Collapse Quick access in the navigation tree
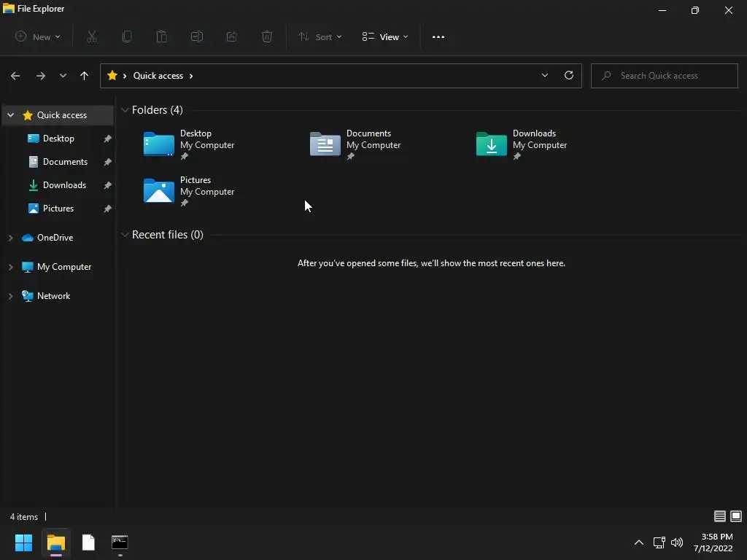This screenshot has width=747, height=560. pos(10,115)
